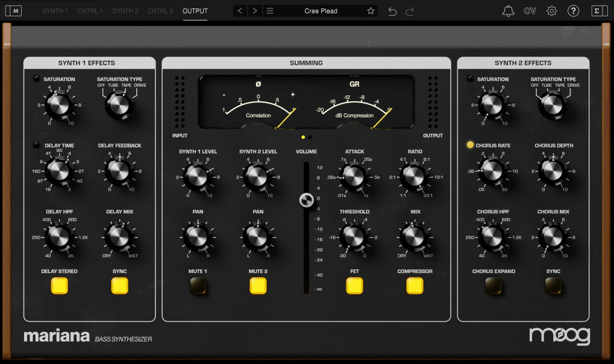614x364 pixels.
Task: Toggle the FET button
Action: pyautogui.click(x=354, y=286)
